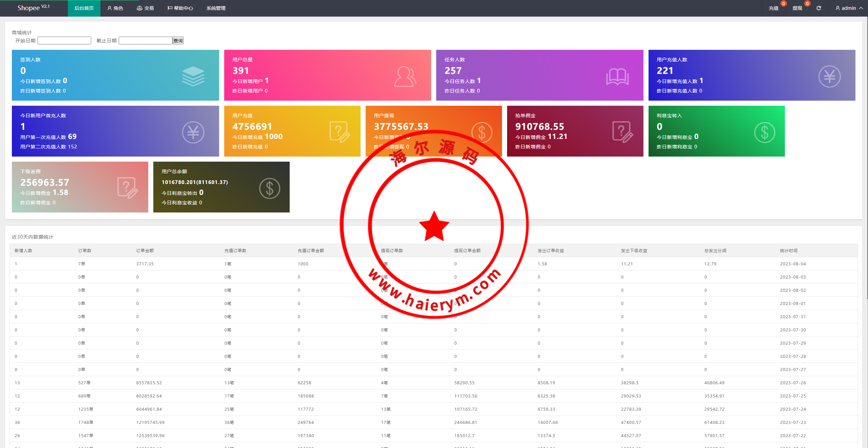Click yen icon on 用户充值人数 card
868x448 pixels.
[x=829, y=77]
